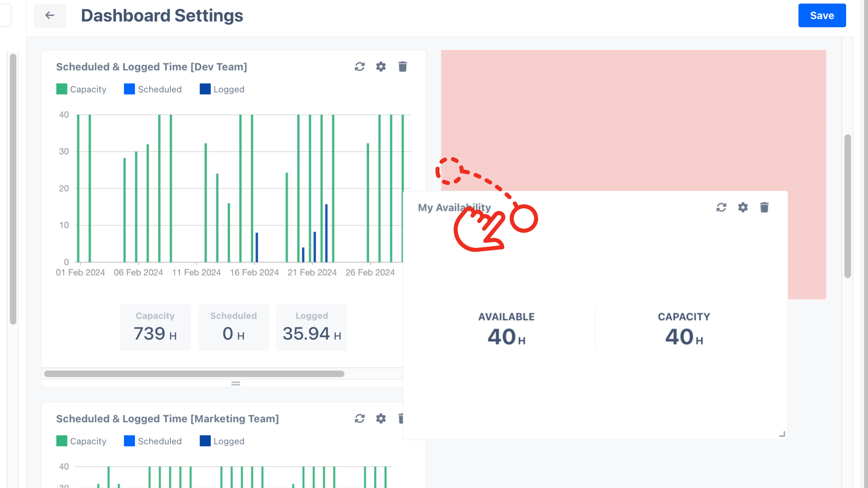Delete the My Availability widget

(765, 207)
